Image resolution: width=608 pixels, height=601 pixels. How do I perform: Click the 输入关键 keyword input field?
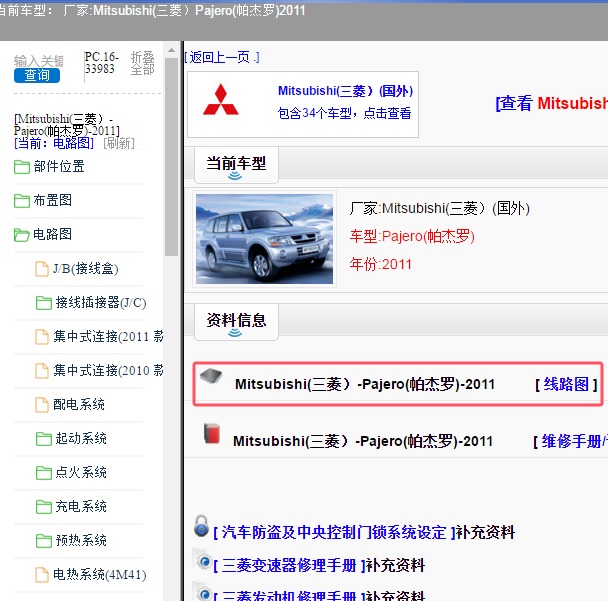(x=38, y=61)
